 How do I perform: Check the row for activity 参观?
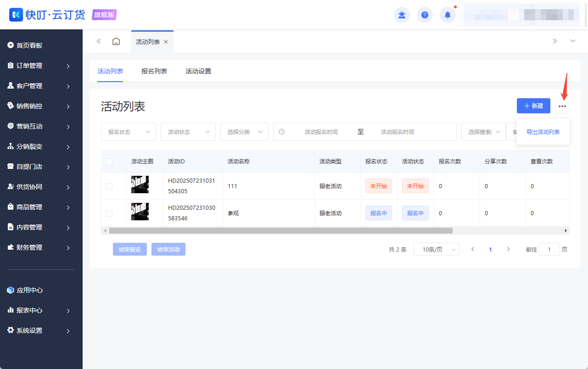109,213
